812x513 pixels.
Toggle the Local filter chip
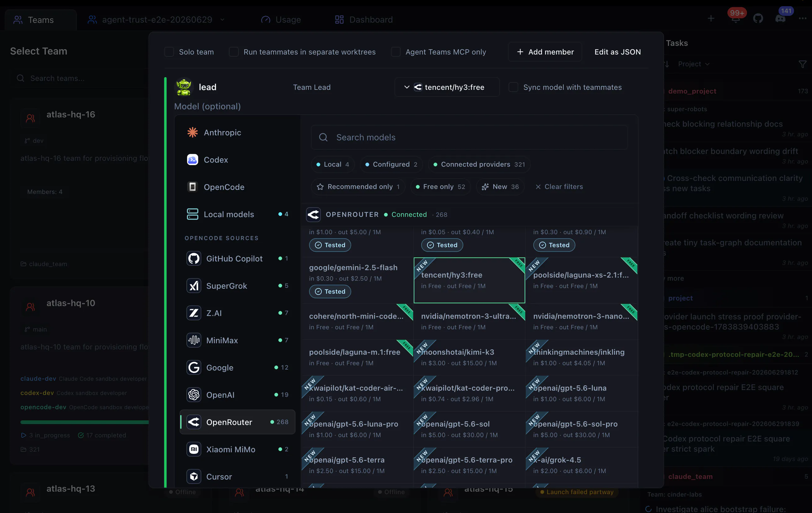point(333,164)
